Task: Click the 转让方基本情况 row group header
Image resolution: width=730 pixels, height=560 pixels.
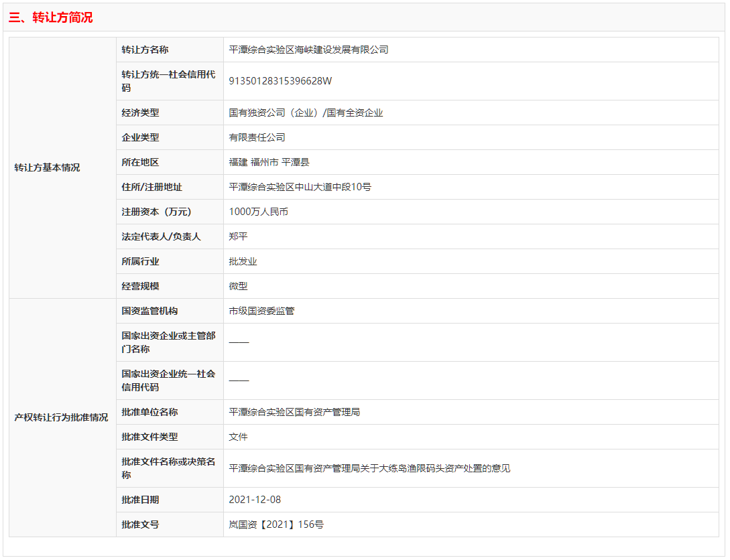Action: [x=47, y=167]
